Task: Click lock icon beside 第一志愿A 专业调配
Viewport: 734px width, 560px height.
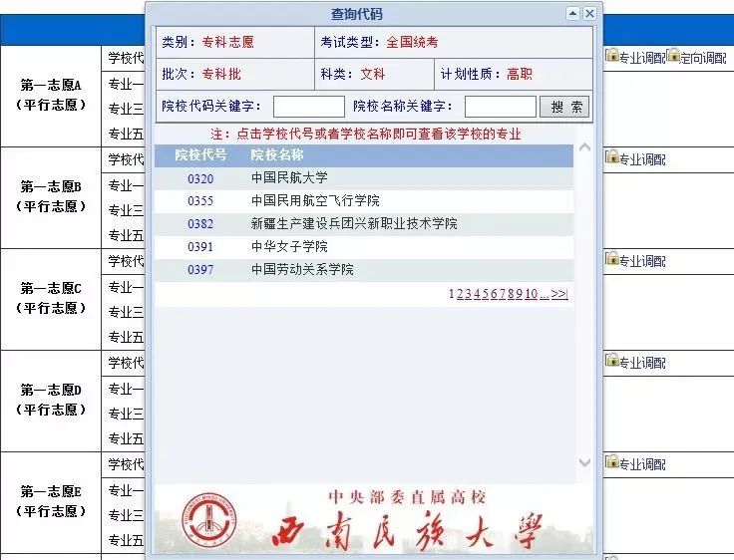Action: 612,56
